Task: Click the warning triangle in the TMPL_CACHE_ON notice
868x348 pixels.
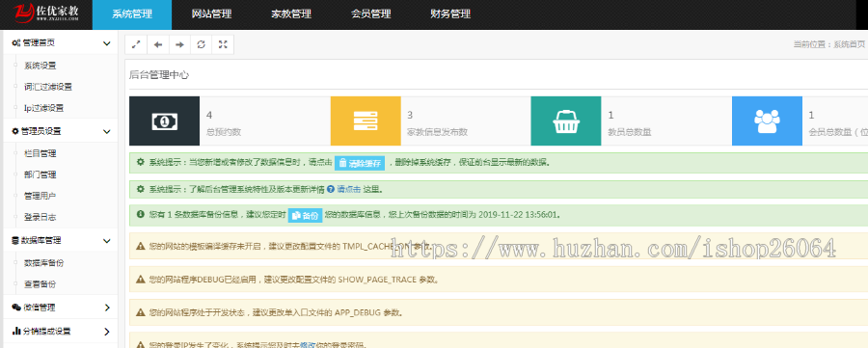Action: [x=141, y=246]
